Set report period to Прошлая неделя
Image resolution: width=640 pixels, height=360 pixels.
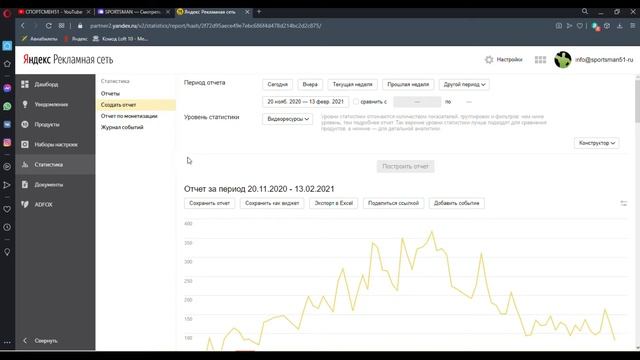point(408,84)
